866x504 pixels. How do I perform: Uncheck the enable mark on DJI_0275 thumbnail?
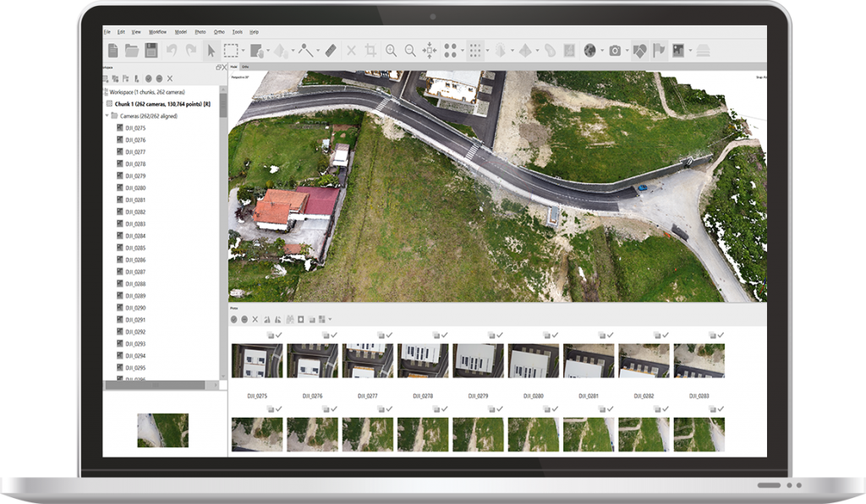277,334
